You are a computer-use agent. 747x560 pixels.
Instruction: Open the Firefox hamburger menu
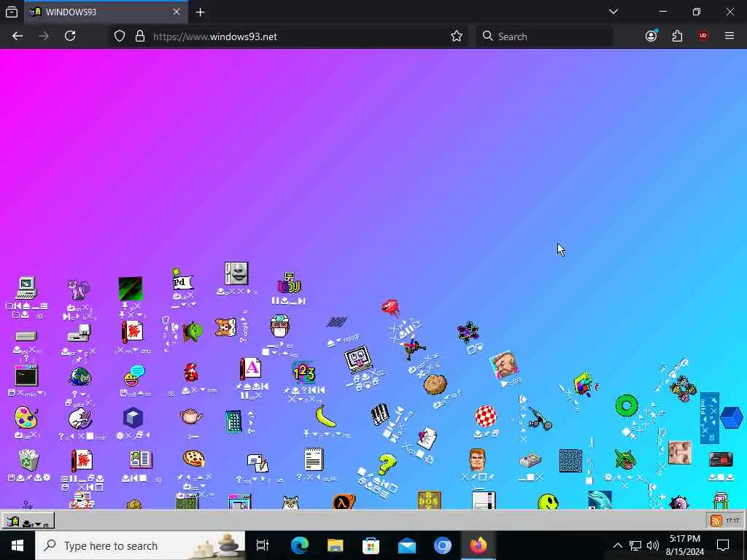click(729, 36)
